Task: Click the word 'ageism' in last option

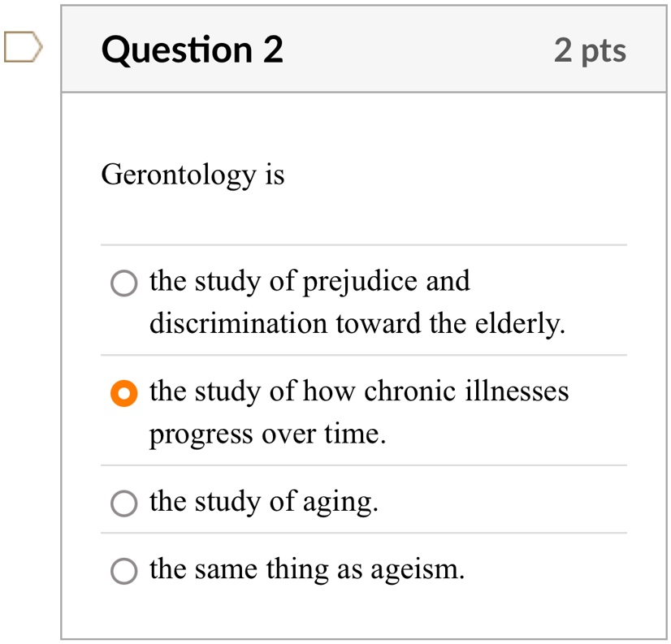Action: pyautogui.click(x=414, y=571)
